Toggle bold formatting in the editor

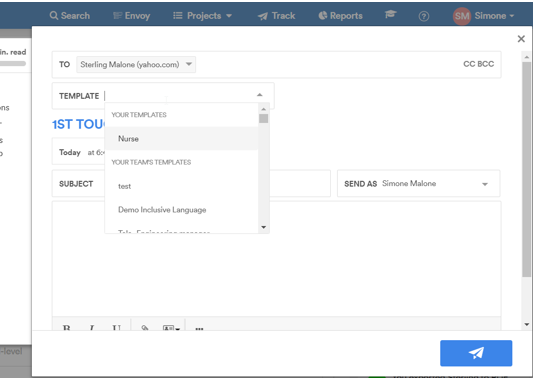point(67,328)
